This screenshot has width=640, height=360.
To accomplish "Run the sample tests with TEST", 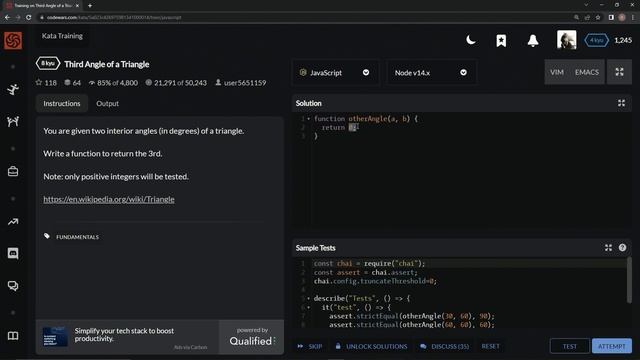I will tap(569, 346).
